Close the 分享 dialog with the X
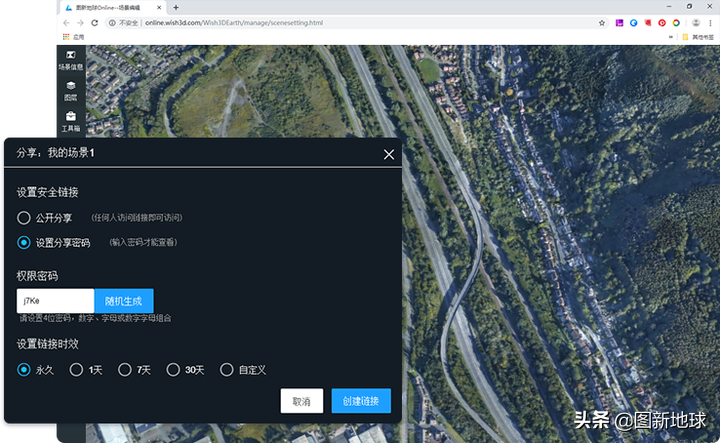This screenshot has height=443, width=720. pos(388,155)
